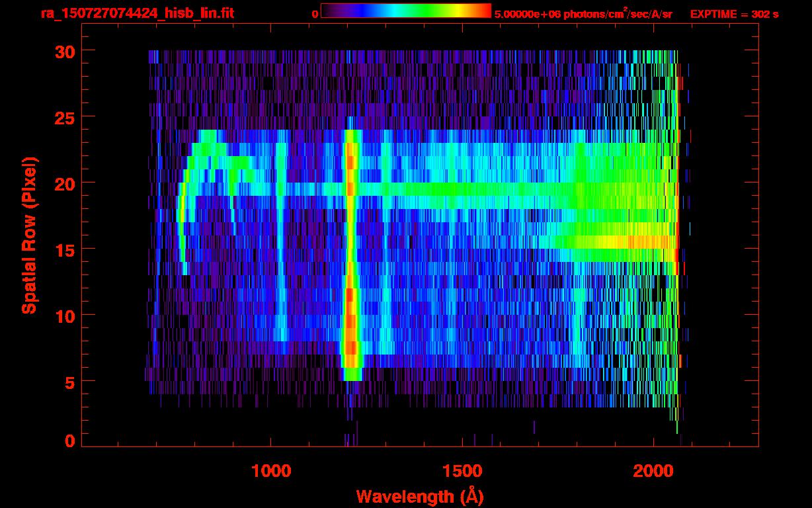
Task: Click the Spatial Row (Pixel) axis title
Action: [29, 235]
